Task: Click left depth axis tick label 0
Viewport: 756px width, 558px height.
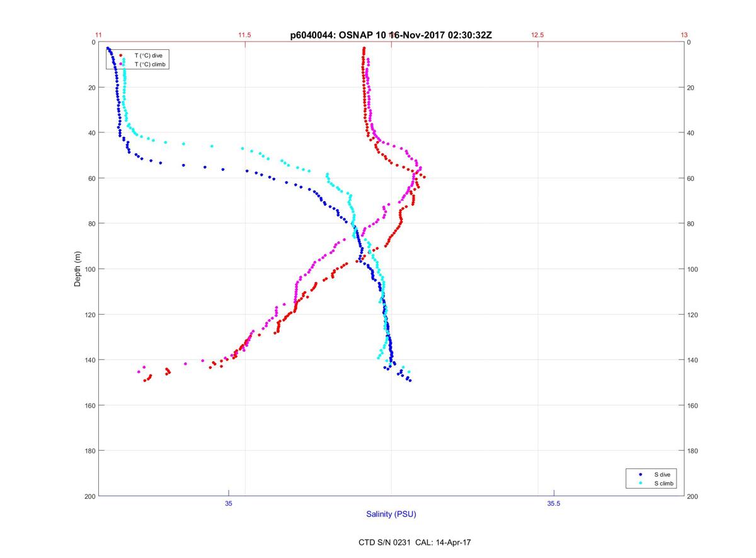Action: (x=93, y=42)
